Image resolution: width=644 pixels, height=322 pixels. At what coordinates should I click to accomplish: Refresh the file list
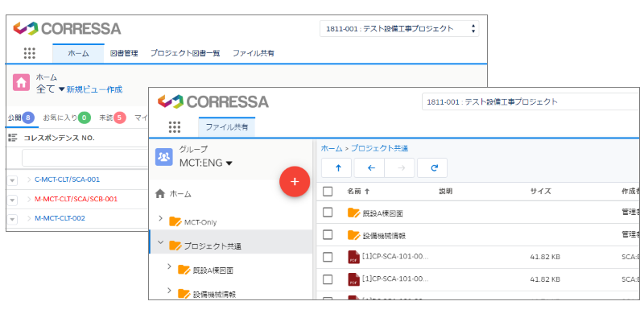pyautogui.click(x=434, y=167)
